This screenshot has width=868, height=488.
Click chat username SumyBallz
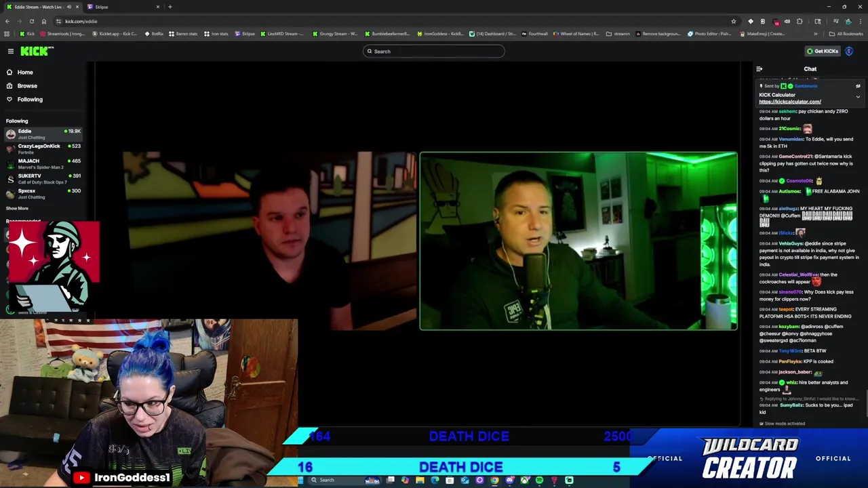point(791,405)
